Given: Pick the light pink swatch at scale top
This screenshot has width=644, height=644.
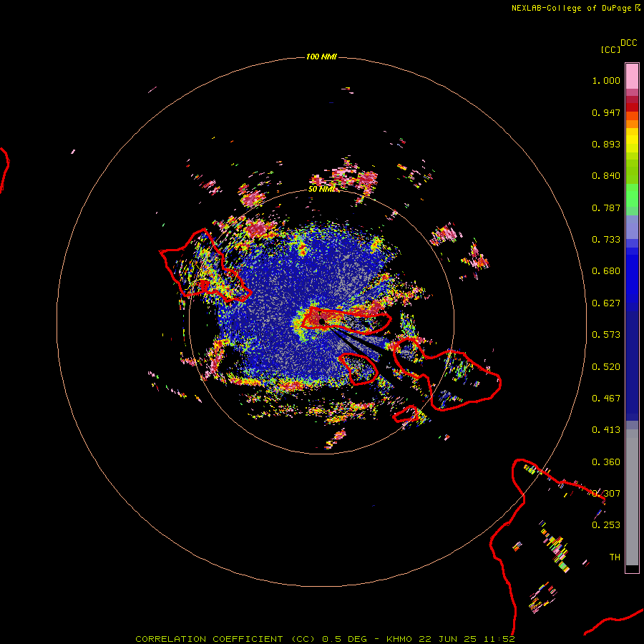Looking at the screenshot, I should click(x=632, y=76).
